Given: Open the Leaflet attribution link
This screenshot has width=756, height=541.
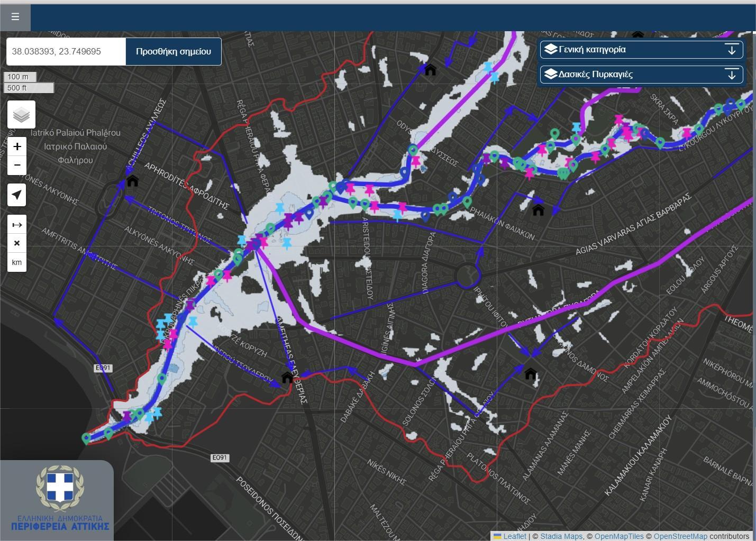Looking at the screenshot, I should pos(514,536).
